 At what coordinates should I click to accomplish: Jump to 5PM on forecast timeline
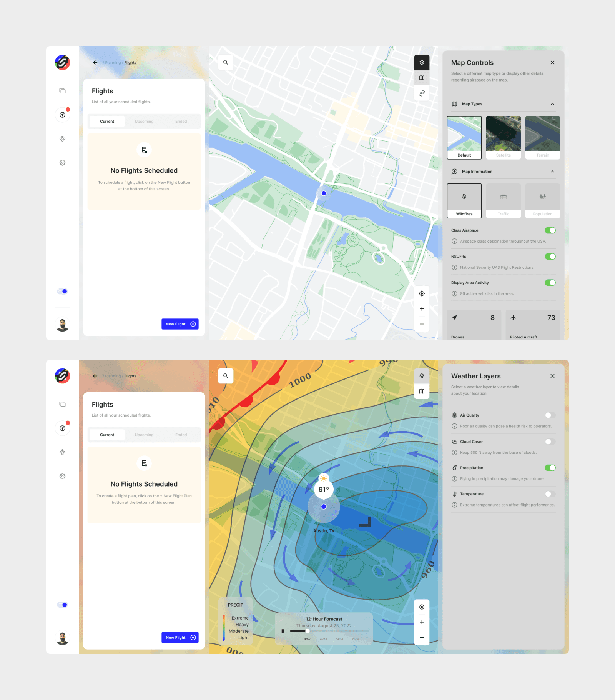(x=339, y=639)
